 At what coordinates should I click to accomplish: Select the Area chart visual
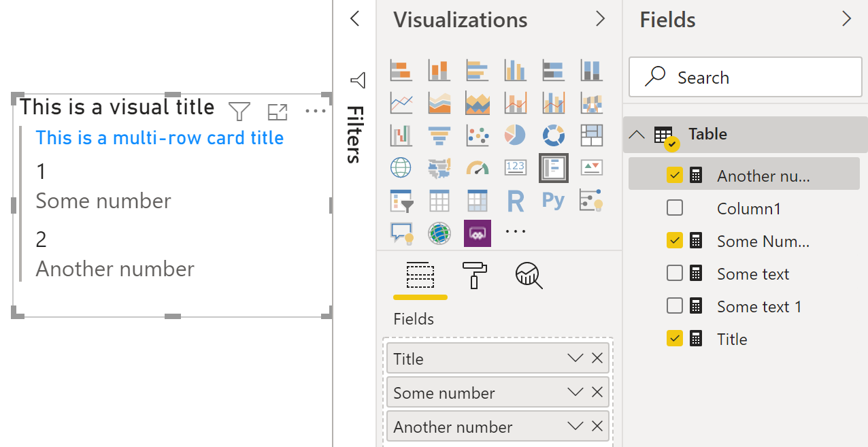439,103
